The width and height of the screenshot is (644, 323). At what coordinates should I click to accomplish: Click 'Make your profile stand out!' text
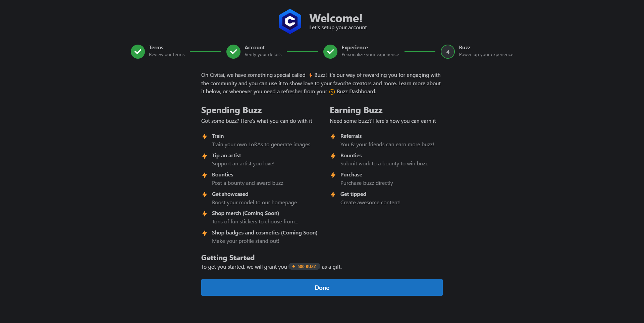[x=246, y=241]
